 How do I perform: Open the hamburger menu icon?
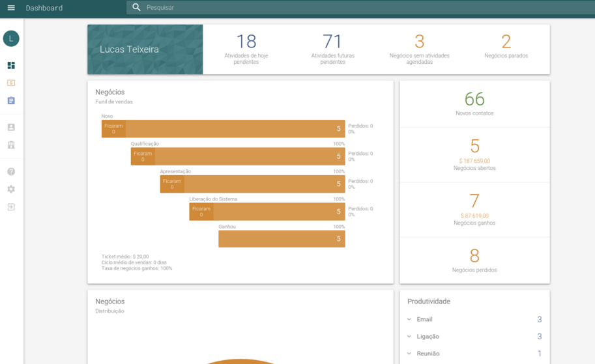11,8
